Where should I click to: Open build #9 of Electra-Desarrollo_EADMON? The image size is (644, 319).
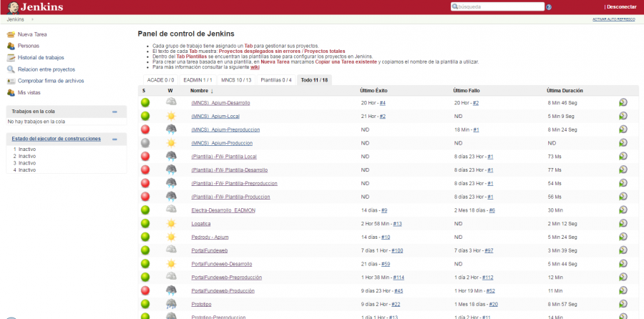pyautogui.click(x=384, y=210)
